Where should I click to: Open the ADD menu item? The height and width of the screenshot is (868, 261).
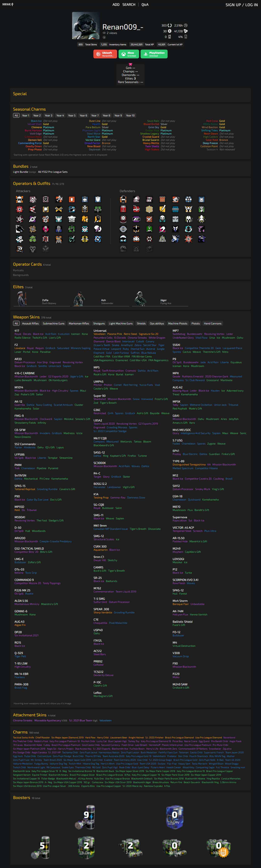pyautogui.click(x=116, y=5)
